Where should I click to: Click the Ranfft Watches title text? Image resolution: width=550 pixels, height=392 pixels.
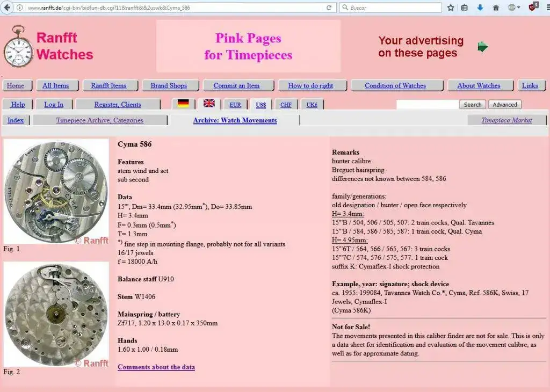[x=65, y=46]
